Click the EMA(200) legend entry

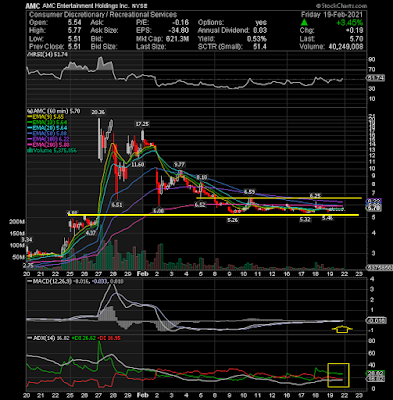[x=48, y=145]
